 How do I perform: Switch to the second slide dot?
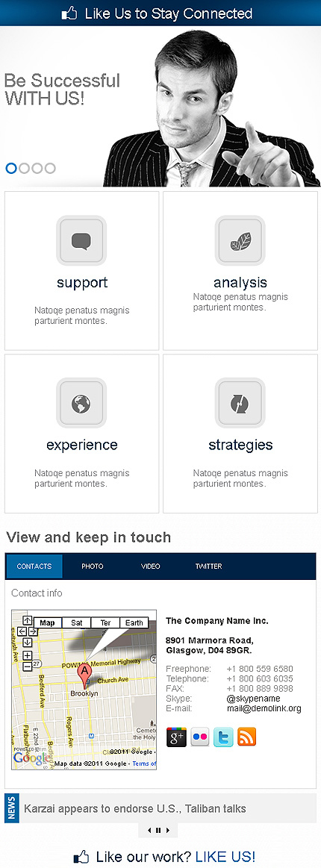[x=25, y=168]
